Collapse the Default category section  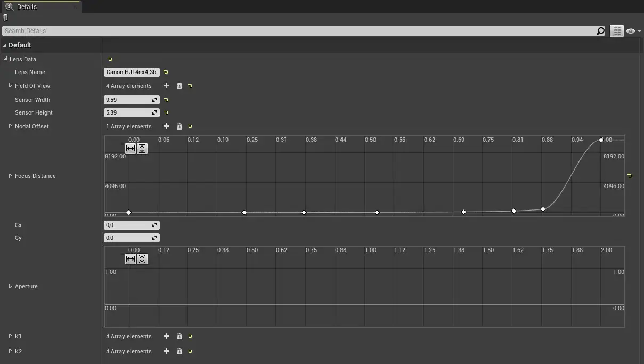pyautogui.click(x=5, y=45)
